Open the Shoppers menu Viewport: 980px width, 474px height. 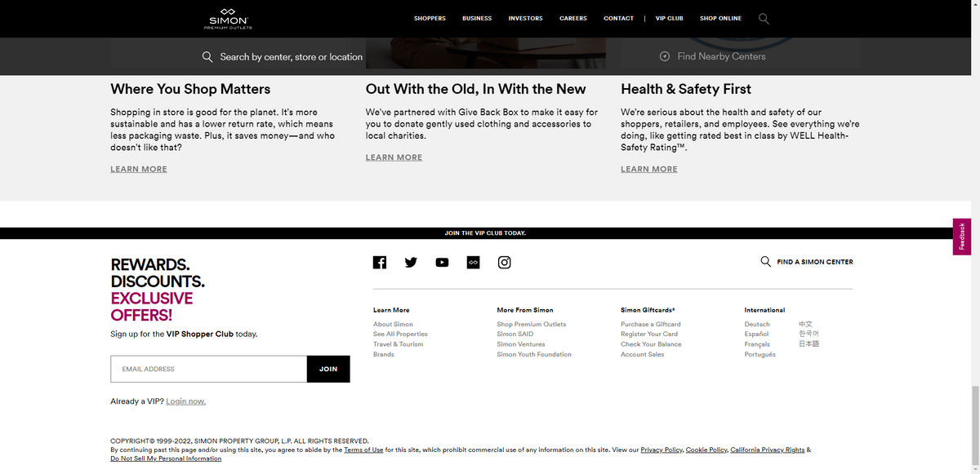point(430,18)
